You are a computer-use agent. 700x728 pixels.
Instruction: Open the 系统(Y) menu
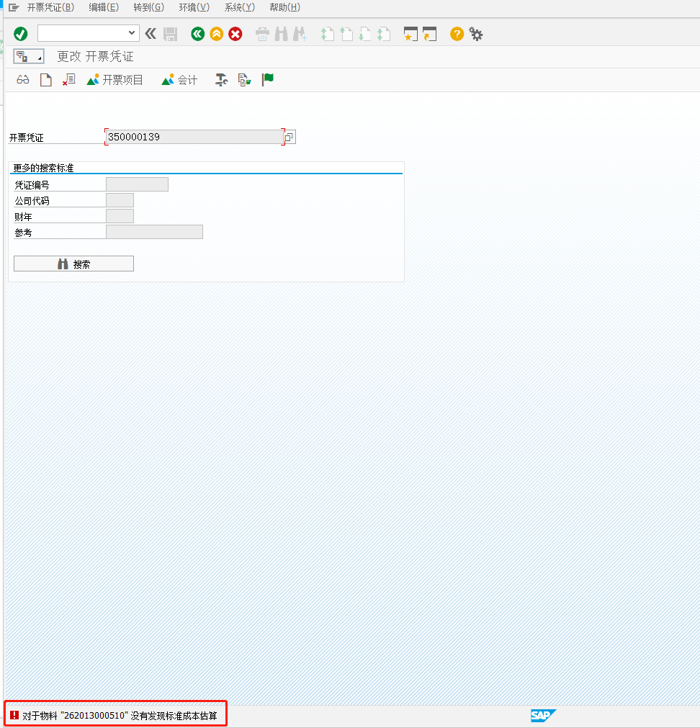(x=240, y=7)
